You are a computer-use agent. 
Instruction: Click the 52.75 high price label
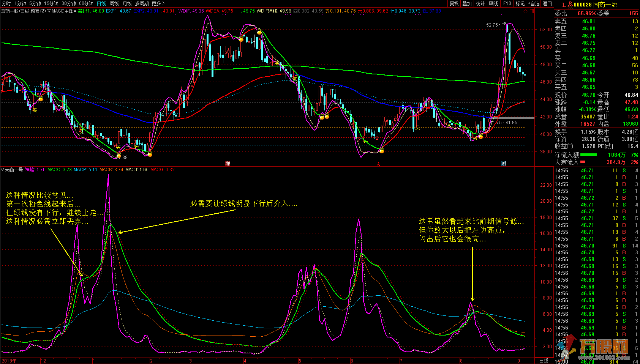pos(492,25)
